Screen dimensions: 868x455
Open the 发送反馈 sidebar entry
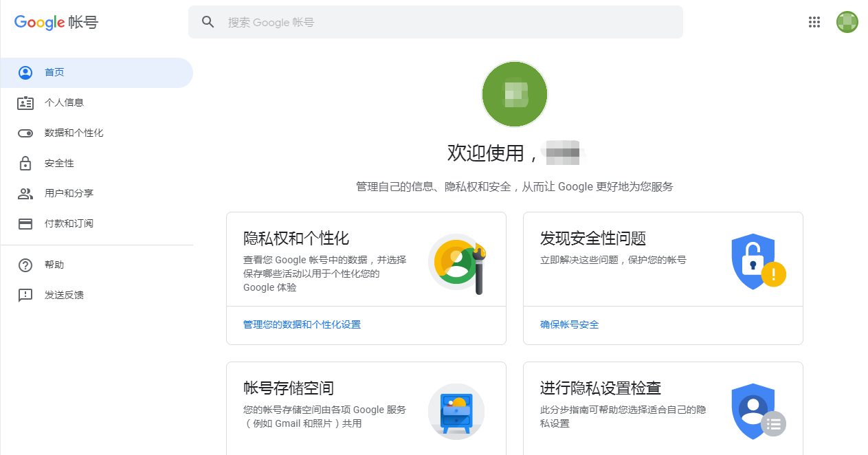tap(96, 295)
